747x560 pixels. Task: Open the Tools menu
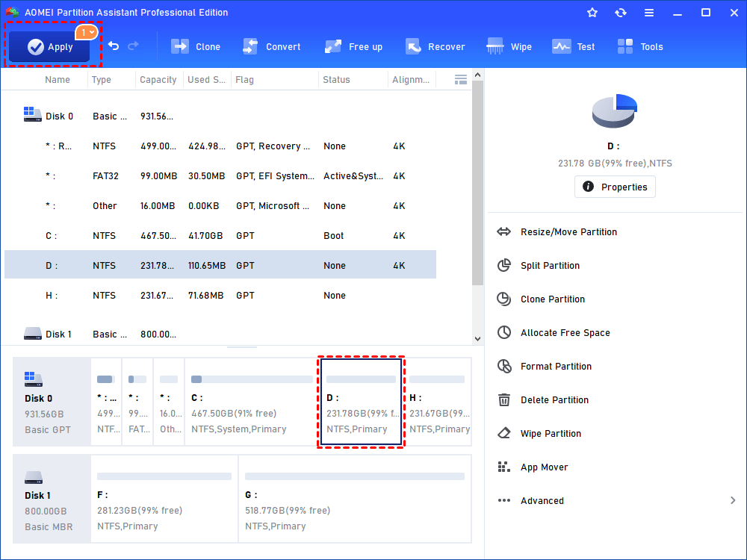[640, 46]
